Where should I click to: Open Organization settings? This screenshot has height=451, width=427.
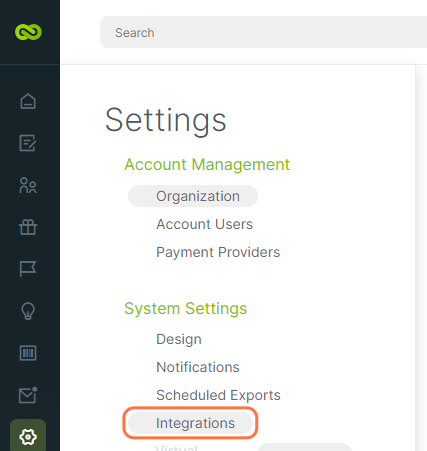coord(193,196)
